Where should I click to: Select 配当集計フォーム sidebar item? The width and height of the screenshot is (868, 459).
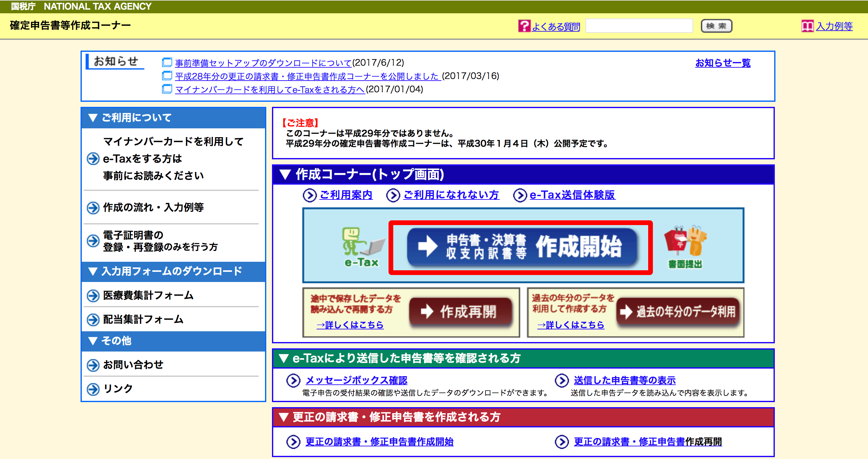click(x=143, y=320)
